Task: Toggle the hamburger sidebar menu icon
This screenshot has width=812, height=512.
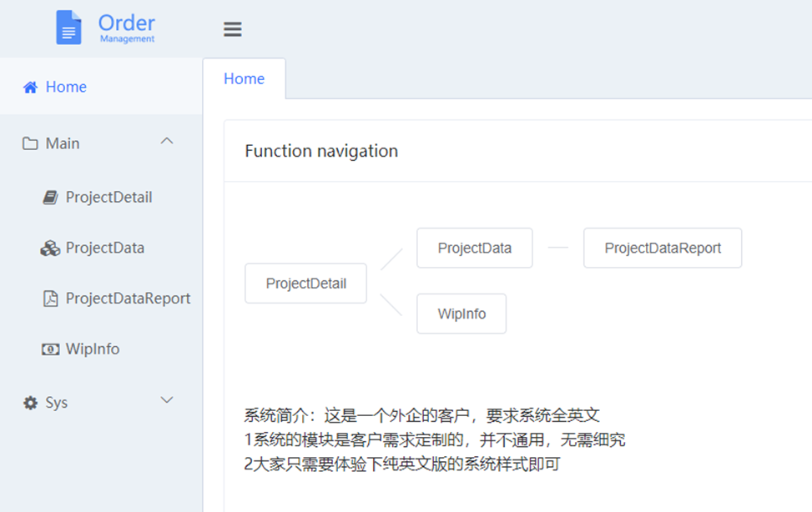Action: [233, 29]
